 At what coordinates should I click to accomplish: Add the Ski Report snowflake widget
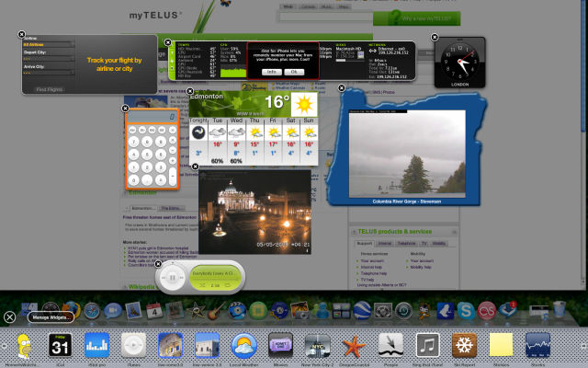(x=464, y=345)
